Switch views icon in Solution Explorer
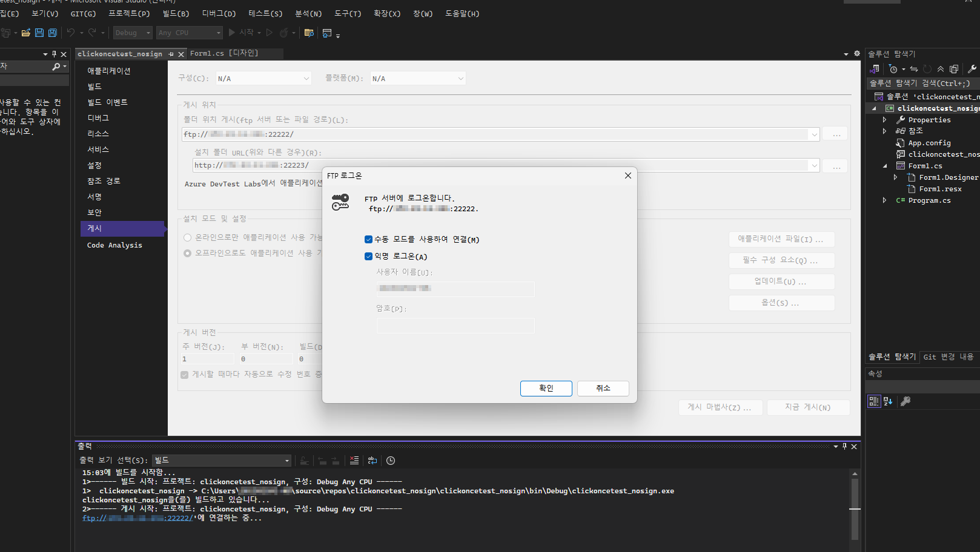 (875, 69)
